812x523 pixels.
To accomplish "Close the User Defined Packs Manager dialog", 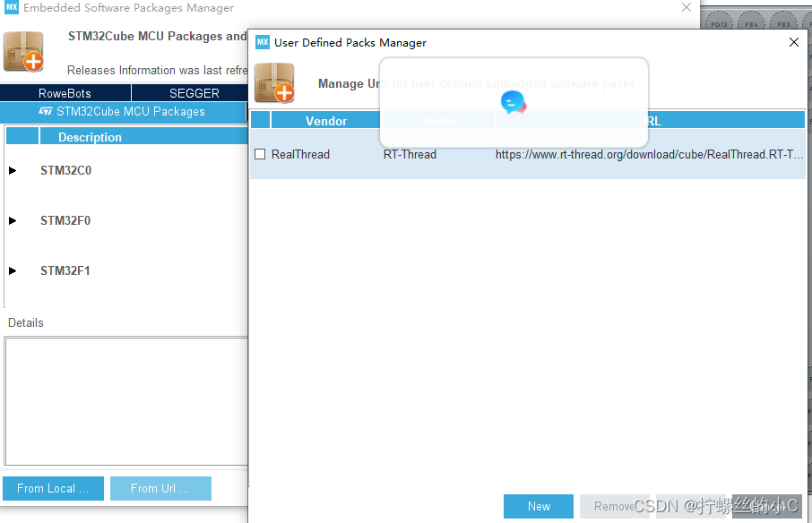I will (x=794, y=42).
